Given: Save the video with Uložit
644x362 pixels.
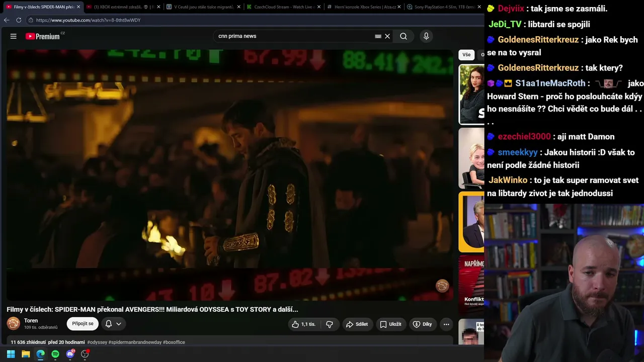Looking at the screenshot, I should pyautogui.click(x=390, y=324).
